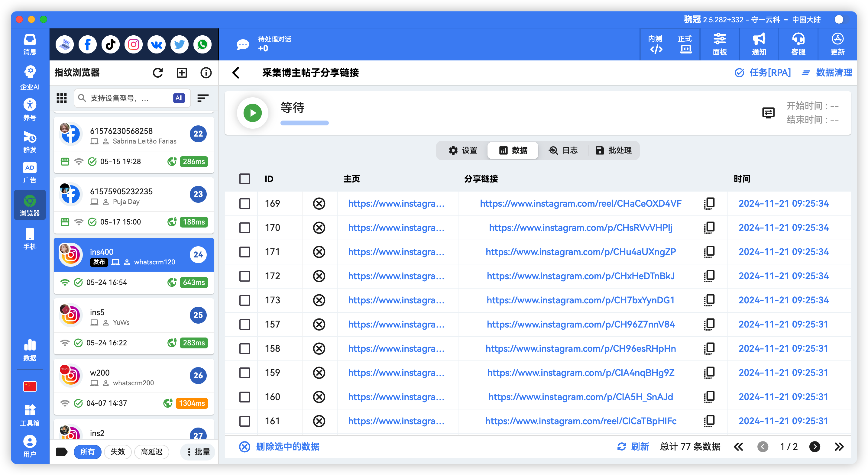
Task: Open the sort options for browser profiles
Action: coord(202,98)
